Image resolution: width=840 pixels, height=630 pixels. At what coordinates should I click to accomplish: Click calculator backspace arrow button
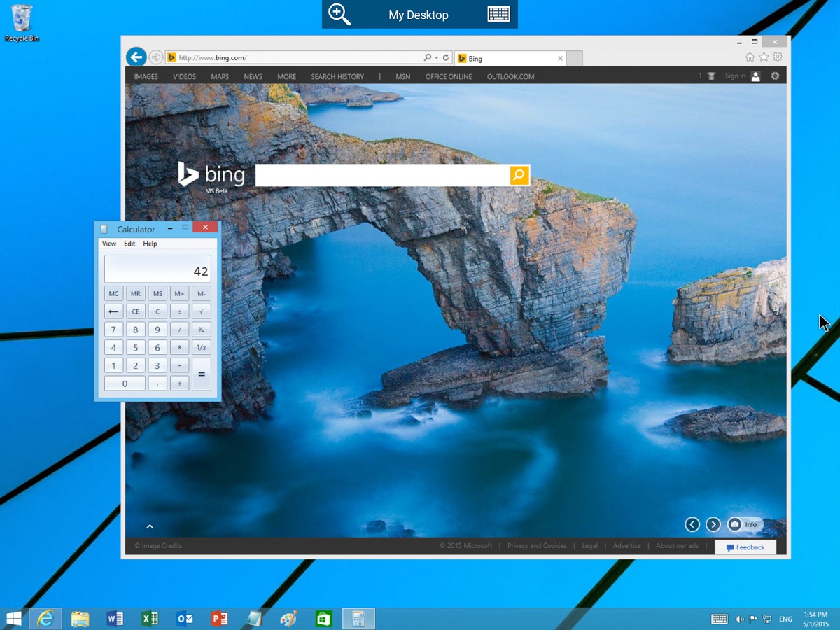coord(113,311)
